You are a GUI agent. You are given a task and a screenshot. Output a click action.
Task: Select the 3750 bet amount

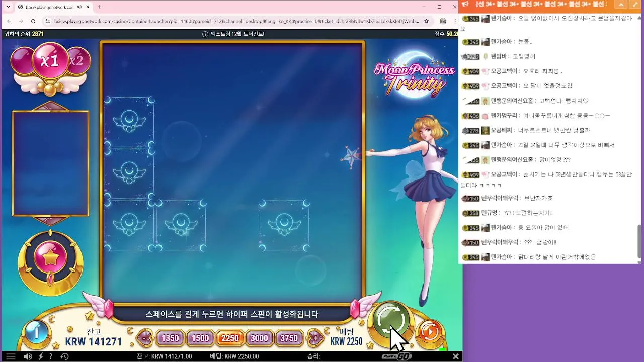coord(289,338)
